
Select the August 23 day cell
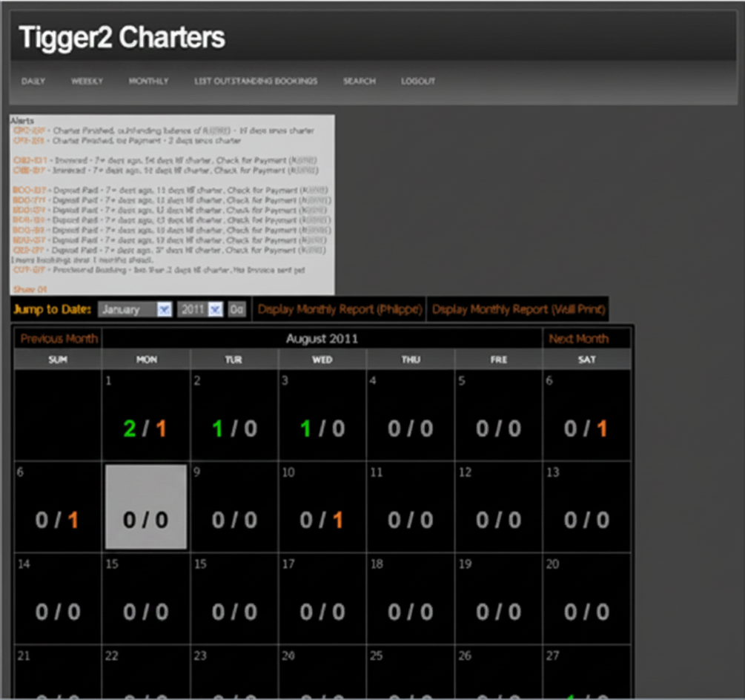(x=234, y=673)
